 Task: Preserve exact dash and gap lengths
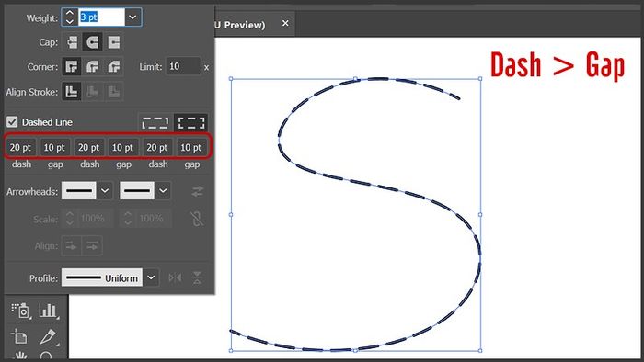pos(155,122)
